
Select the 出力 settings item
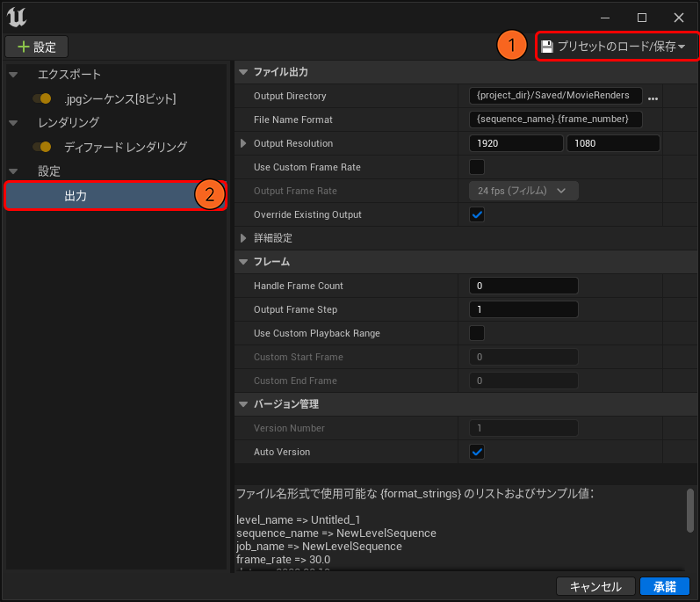pos(76,196)
